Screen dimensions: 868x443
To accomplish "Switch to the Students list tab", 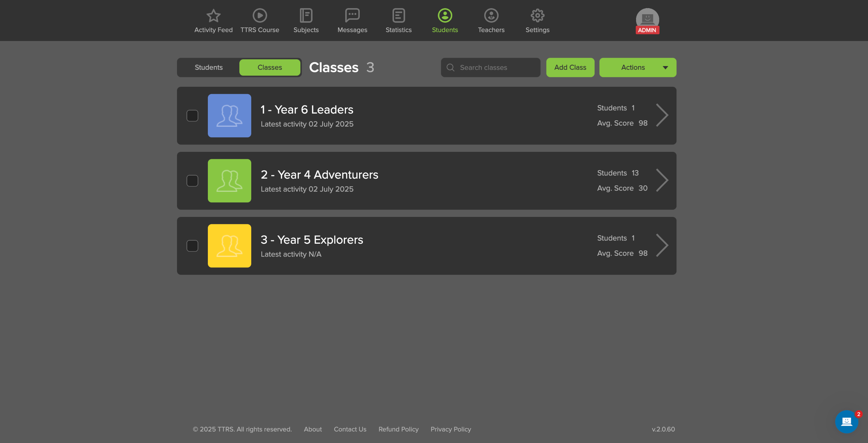I will pyautogui.click(x=209, y=67).
